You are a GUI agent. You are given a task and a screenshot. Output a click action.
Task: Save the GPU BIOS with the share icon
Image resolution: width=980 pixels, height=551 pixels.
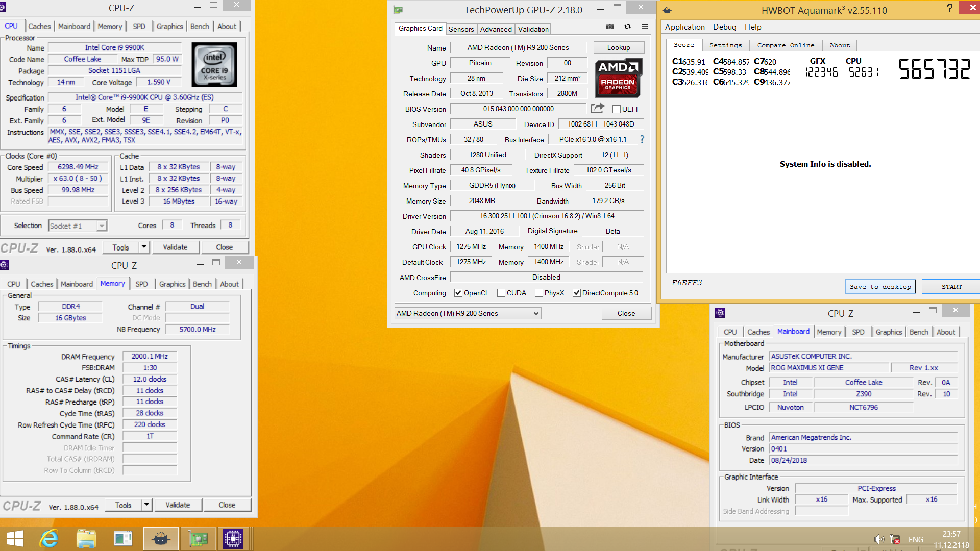click(x=597, y=108)
